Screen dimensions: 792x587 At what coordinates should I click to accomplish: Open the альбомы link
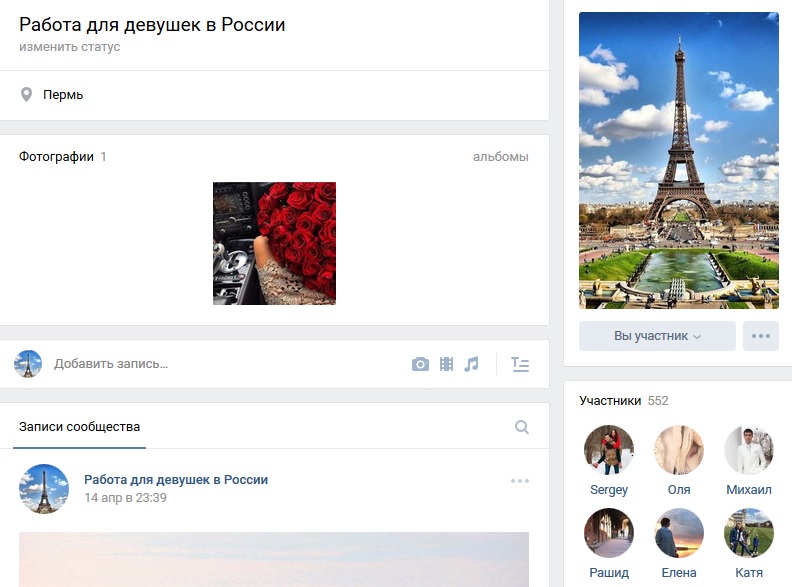[x=501, y=157]
